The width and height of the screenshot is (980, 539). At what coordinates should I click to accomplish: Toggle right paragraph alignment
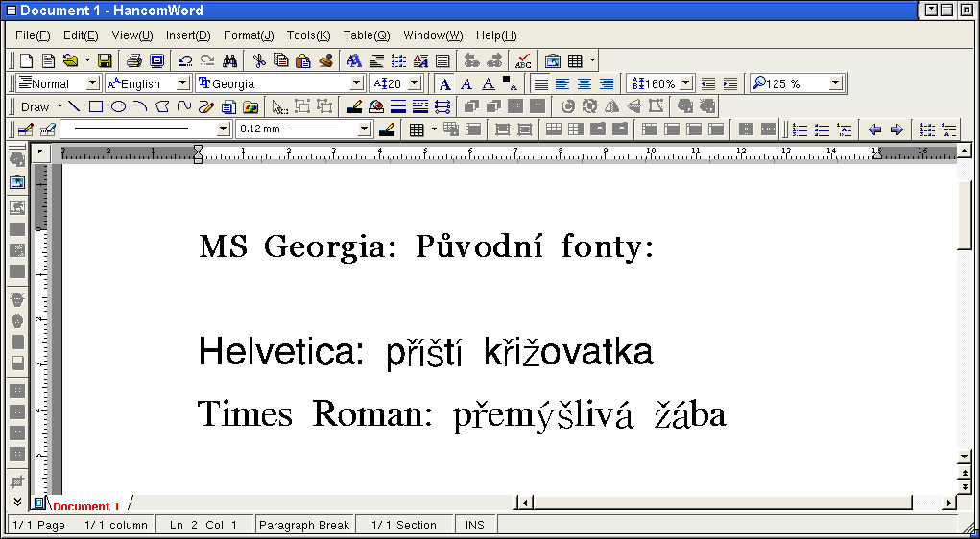(607, 83)
